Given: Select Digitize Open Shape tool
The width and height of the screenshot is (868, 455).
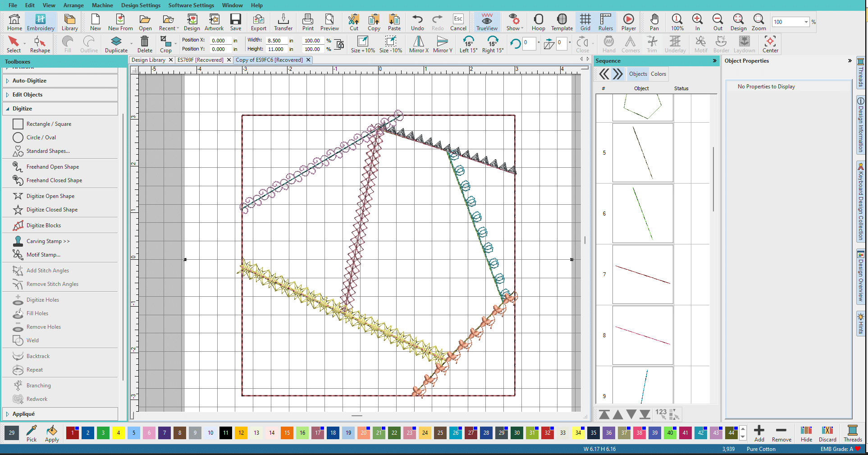Looking at the screenshot, I should (x=50, y=196).
